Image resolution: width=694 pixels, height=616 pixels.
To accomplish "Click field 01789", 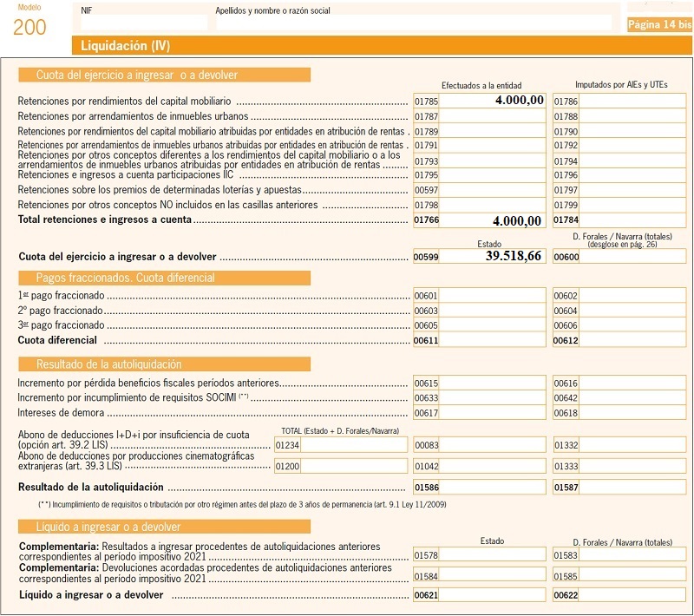I will [x=492, y=131].
